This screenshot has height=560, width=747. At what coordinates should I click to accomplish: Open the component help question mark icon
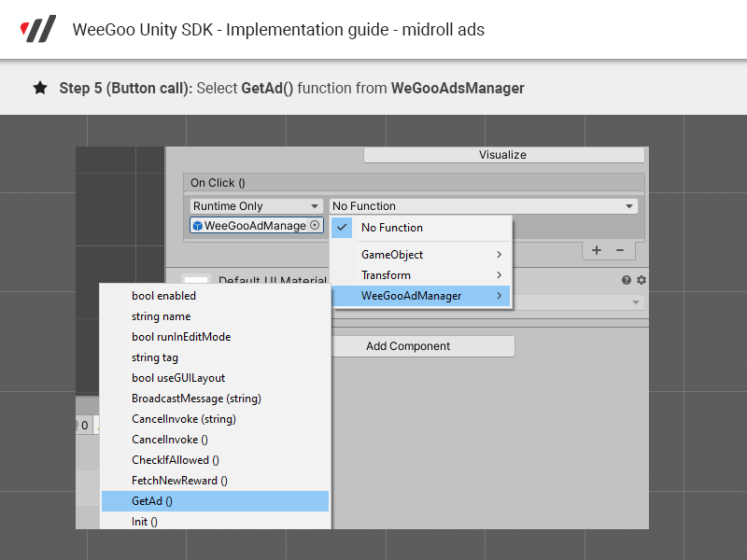coord(627,280)
